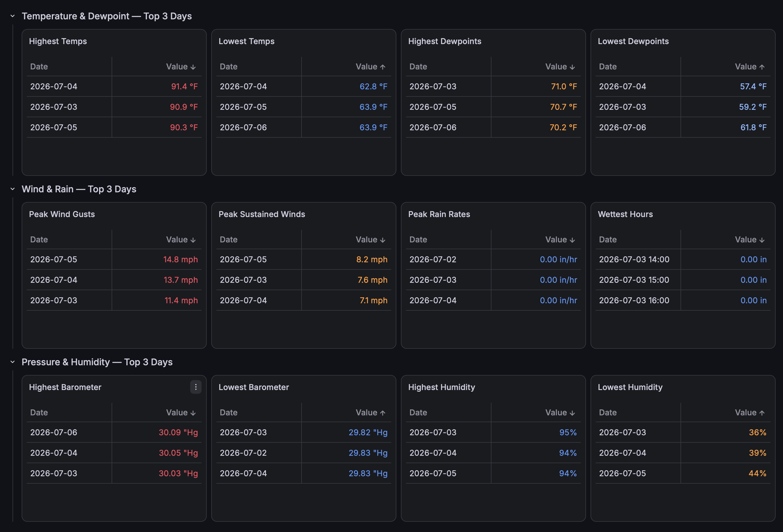
Task: Open the Peak Sustained Winds panel title
Action: [262, 214]
